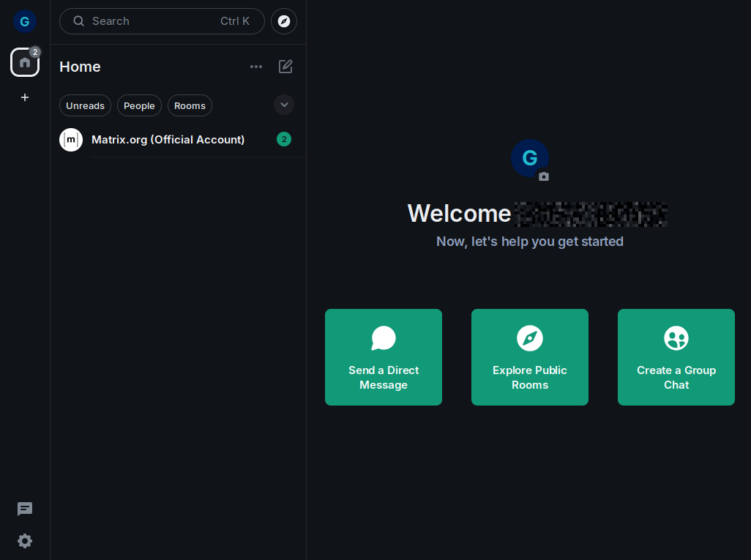Click Send a Direct Message button
The height and width of the screenshot is (560, 751).
pos(384,357)
